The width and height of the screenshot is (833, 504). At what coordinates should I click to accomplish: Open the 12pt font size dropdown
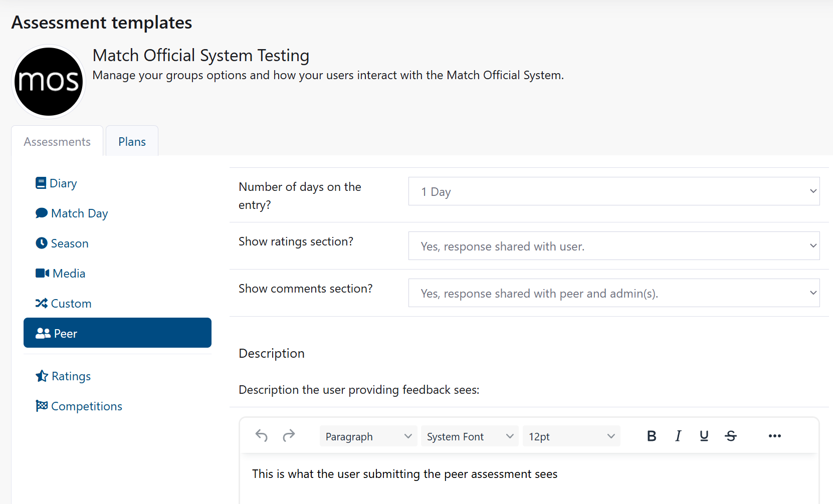(571, 436)
